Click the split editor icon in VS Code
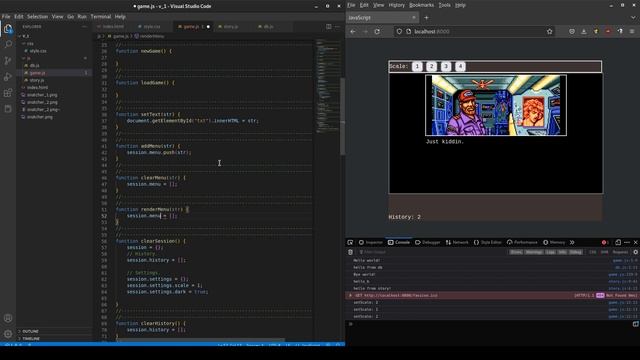 coord(329,27)
